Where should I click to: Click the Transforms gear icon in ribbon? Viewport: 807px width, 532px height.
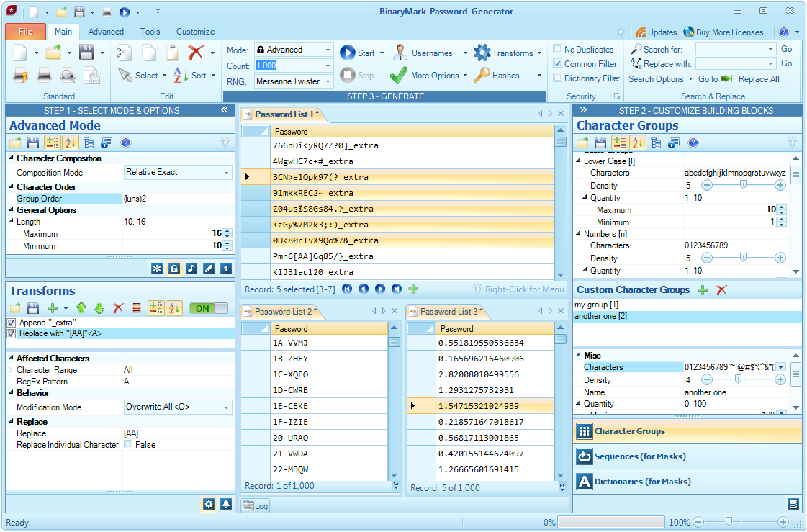[482, 53]
